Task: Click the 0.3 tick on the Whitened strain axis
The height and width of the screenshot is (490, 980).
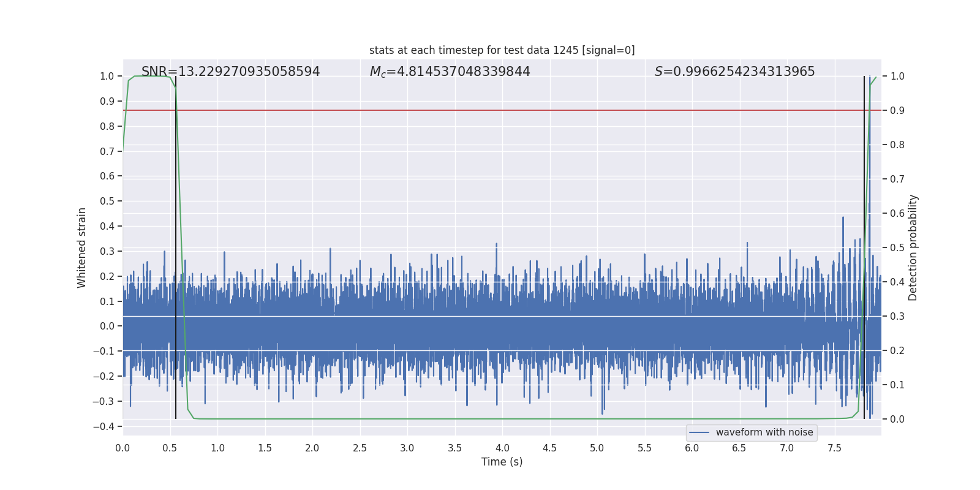Action: pyautogui.click(x=107, y=251)
